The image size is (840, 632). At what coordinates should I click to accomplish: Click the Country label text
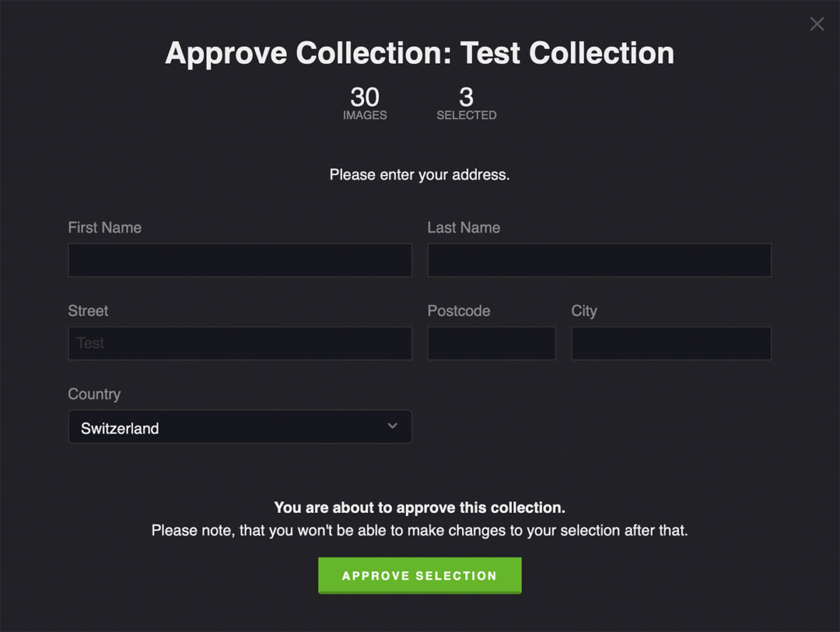click(x=94, y=394)
